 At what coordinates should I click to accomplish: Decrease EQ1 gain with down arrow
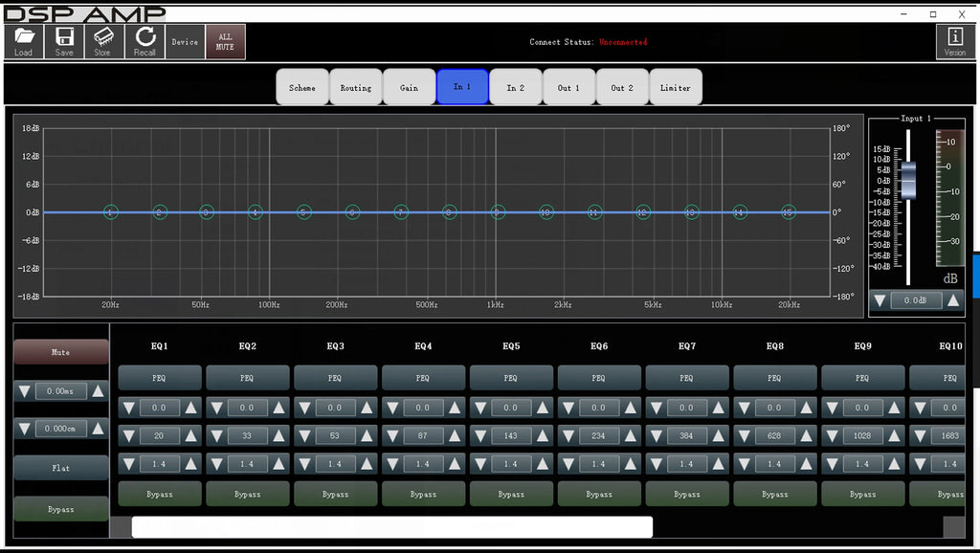coord(129,408)
